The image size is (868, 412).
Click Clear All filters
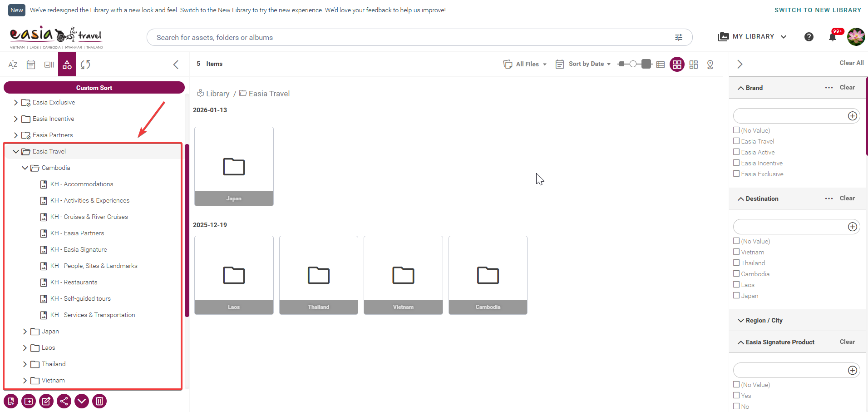coord(851,63)
